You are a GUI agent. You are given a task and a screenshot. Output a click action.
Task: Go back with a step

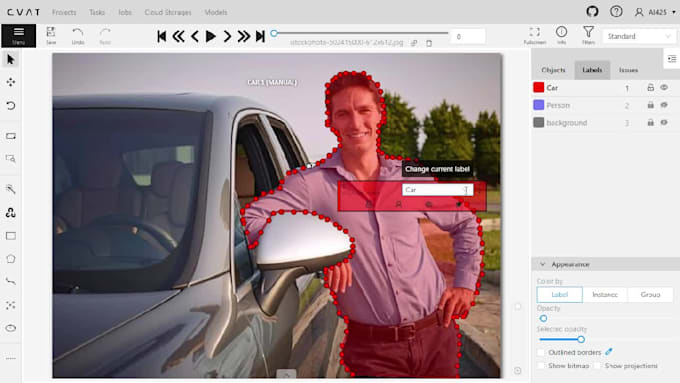pyautogui.click(x=178, y=36)
